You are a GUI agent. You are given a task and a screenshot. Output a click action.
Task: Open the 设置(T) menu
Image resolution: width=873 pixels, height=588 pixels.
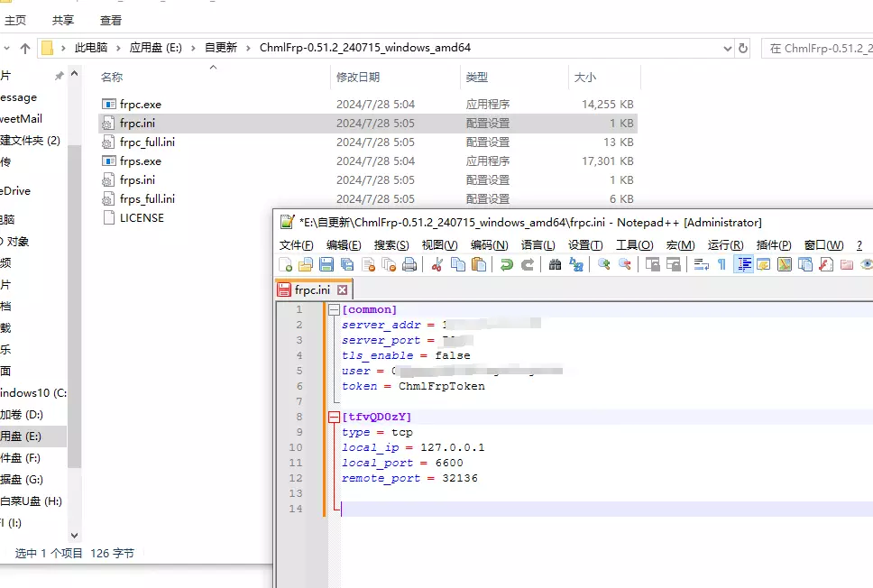585,245
